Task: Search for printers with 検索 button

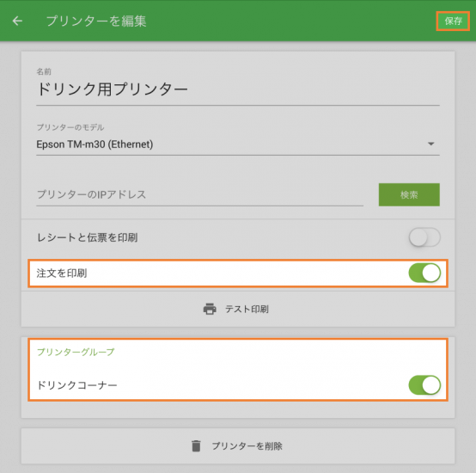Action: [409, 194]
